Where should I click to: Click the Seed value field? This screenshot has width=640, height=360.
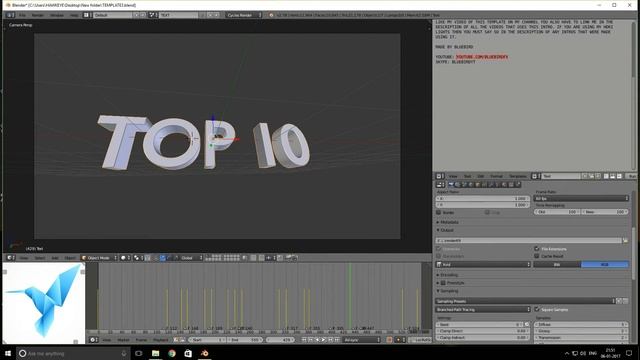pyautogui.click(x=480, y=324)
